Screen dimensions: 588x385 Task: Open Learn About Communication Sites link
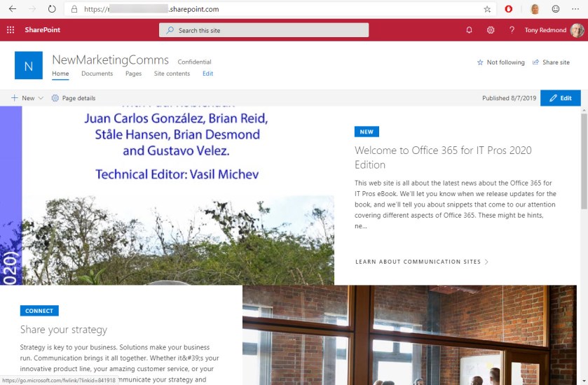(x=422, y=262)
